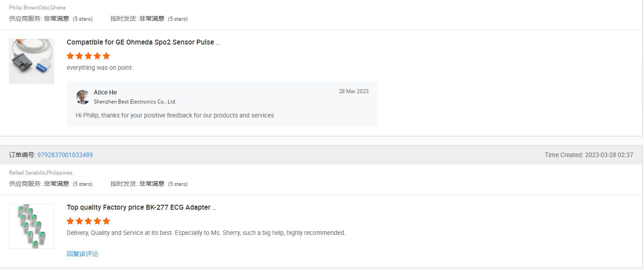This screenshot has height=270, width=644.
Task: Click third star of BK-277 ECG Adapter rating
Action: point(88,221)
